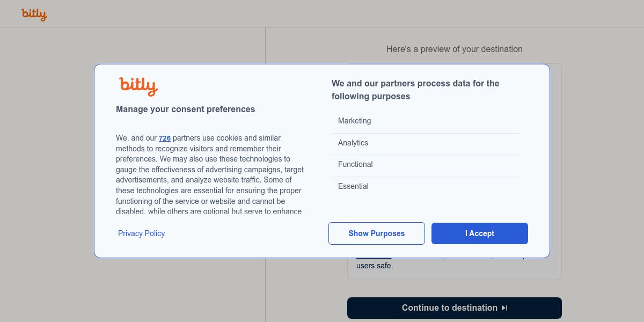Click the preview of your destination heading

[454, 49]
